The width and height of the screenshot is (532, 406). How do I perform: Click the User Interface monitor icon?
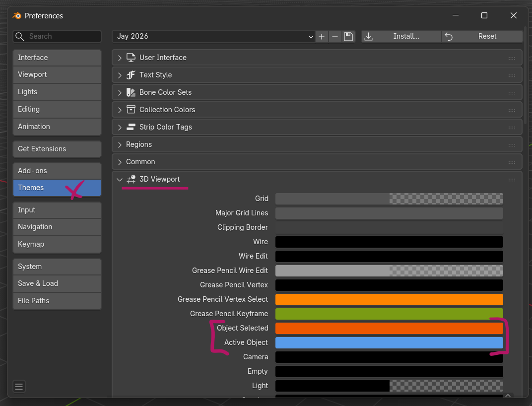click(x=131, y=58)
